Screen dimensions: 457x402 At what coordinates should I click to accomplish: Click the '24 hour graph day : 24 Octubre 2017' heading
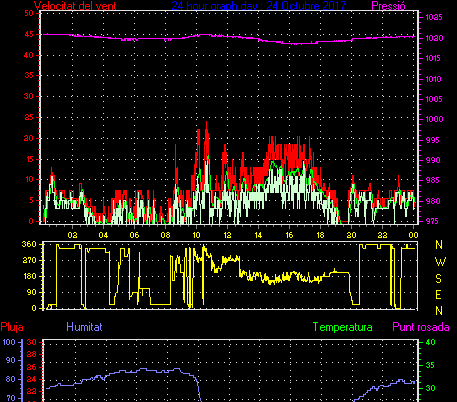pyautogui.click(x=259, y=5)
